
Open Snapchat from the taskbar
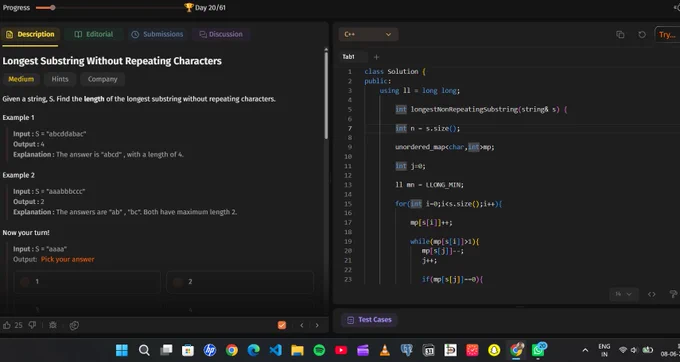coord(494,350)
